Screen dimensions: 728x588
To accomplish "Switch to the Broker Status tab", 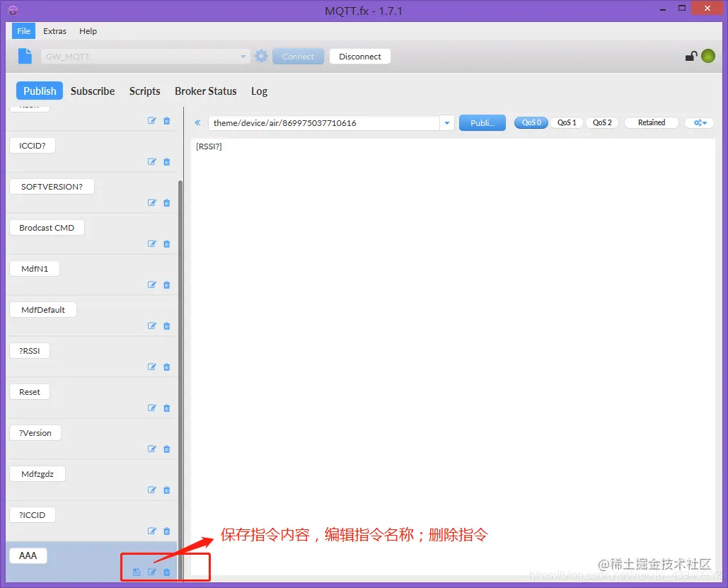I will pos(206,91).
